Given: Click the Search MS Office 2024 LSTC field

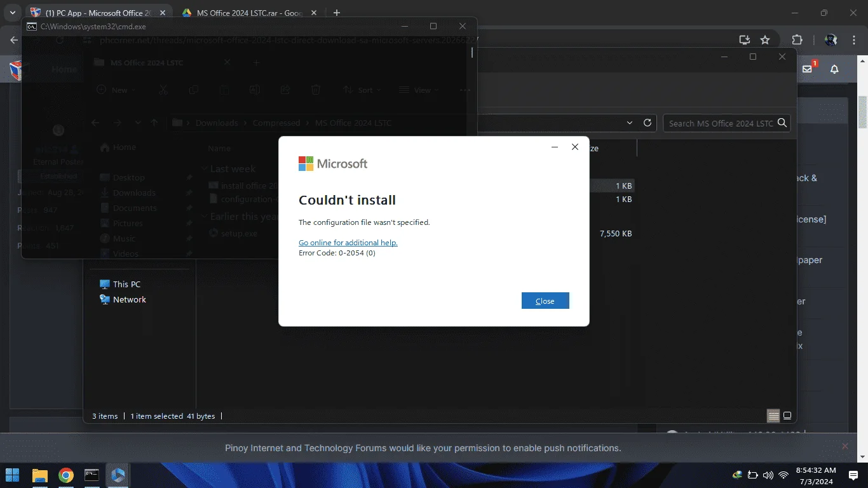Looking at the screenshot, I should (726, 123).
